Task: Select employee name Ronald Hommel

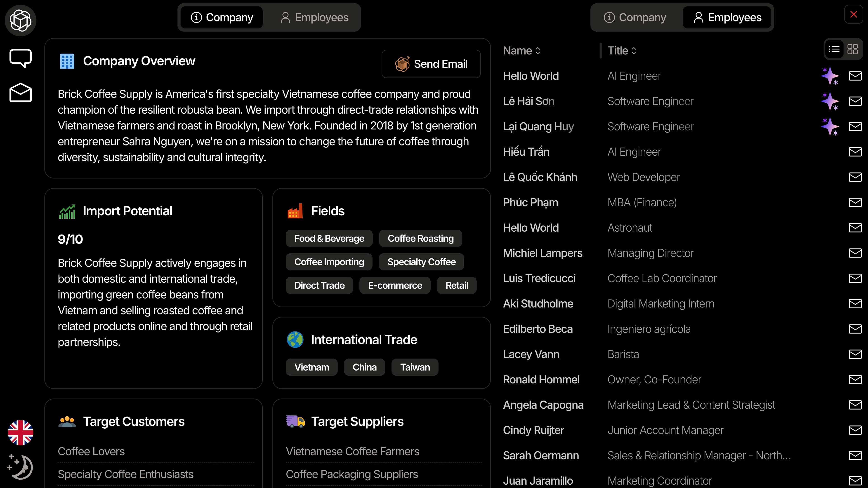Action: click(x=541, y=380)
